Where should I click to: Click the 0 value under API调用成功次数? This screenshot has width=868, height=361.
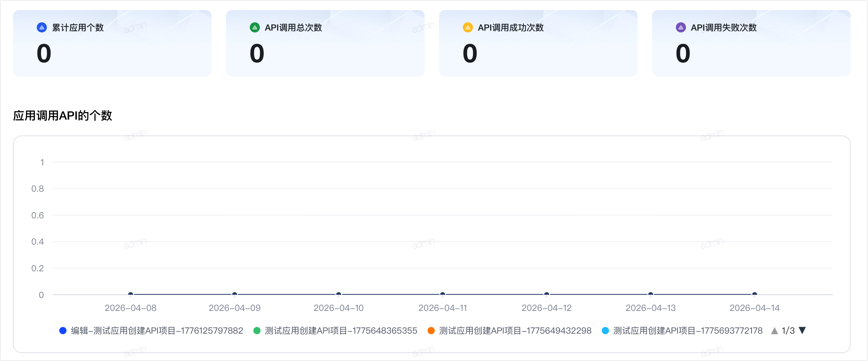click(470, 53)
